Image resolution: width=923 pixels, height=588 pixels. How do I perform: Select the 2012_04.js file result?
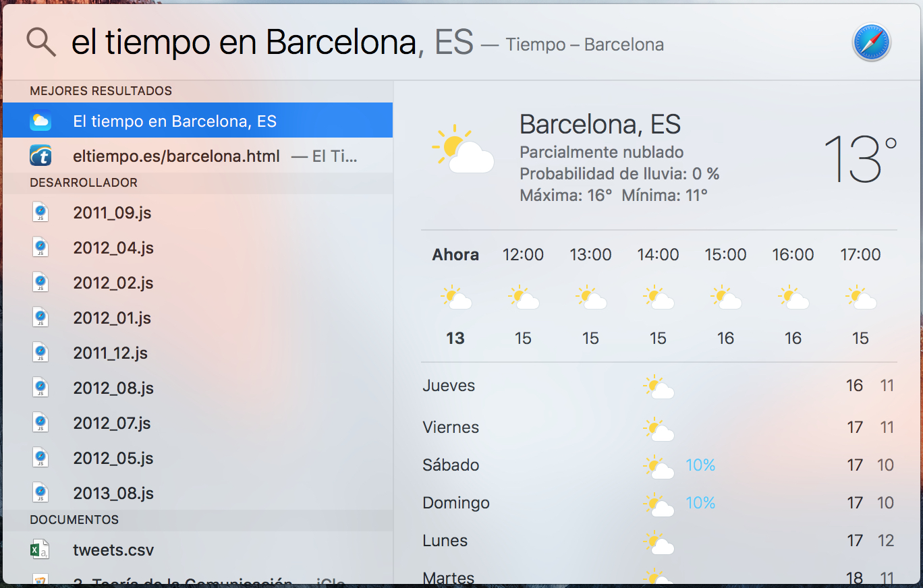(x=198, y=247)
